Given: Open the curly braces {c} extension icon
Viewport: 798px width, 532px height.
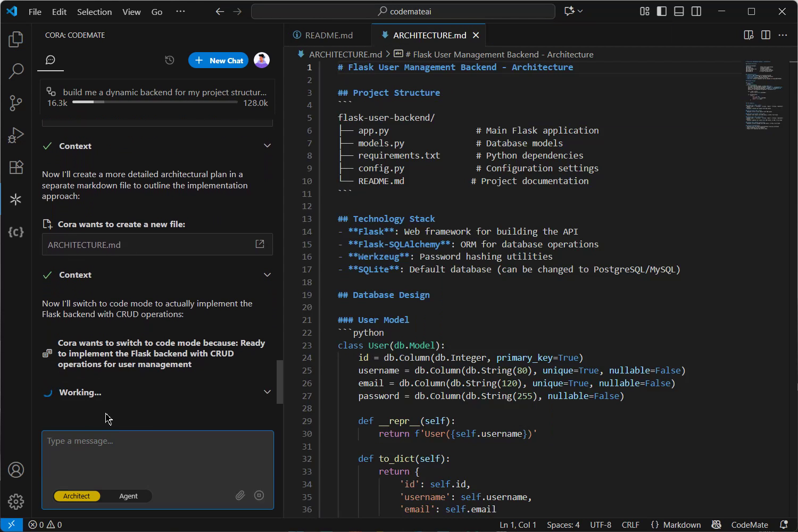Looking at the screenshot, I should point(16,232).
